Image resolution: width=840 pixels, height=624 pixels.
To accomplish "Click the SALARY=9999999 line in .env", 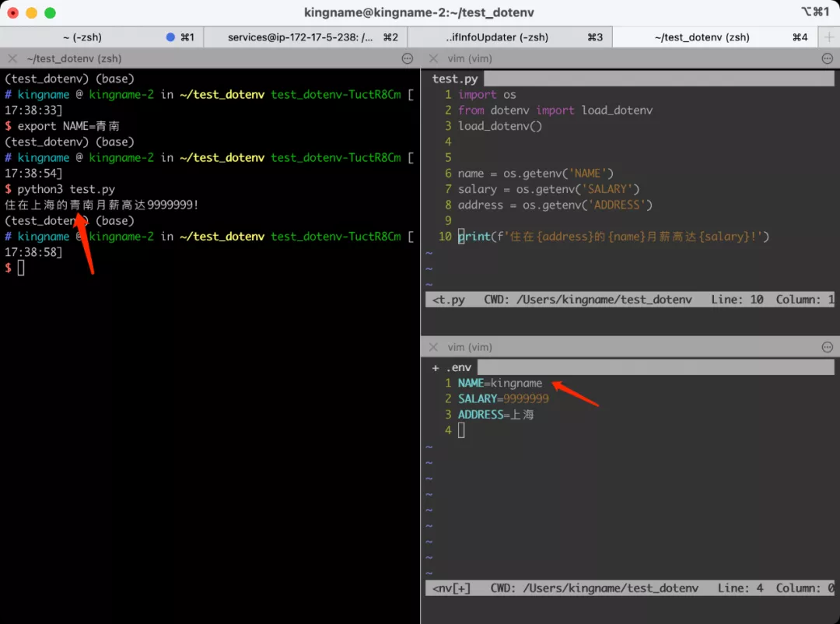I will coord(503,398).
